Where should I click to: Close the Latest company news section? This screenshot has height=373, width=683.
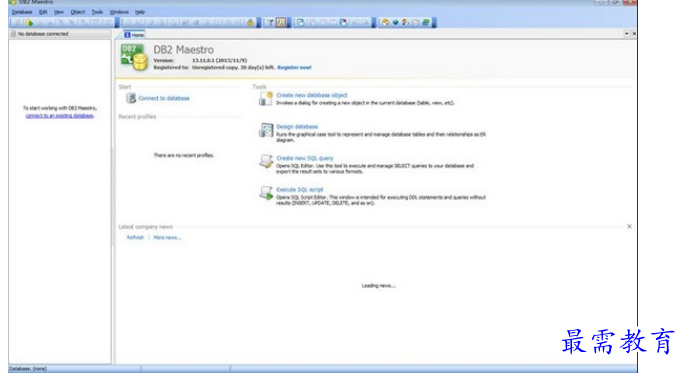(629, 227)
